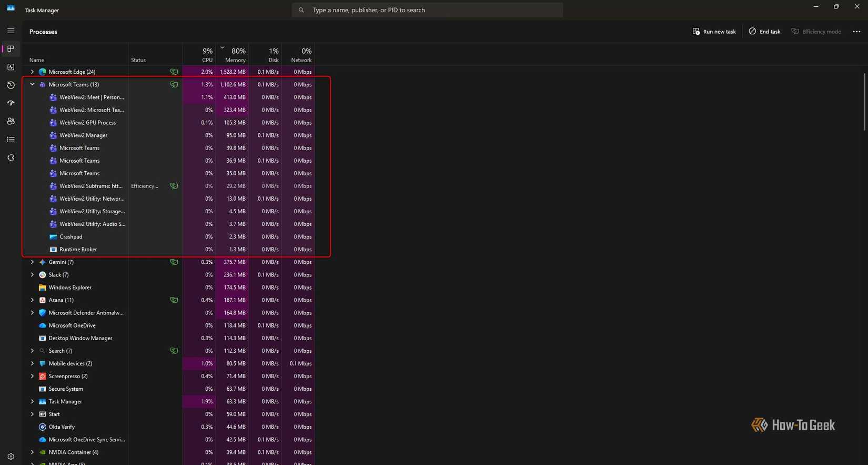Open the Details page icon
868x465 pixels.
click(x=11, y=140)
